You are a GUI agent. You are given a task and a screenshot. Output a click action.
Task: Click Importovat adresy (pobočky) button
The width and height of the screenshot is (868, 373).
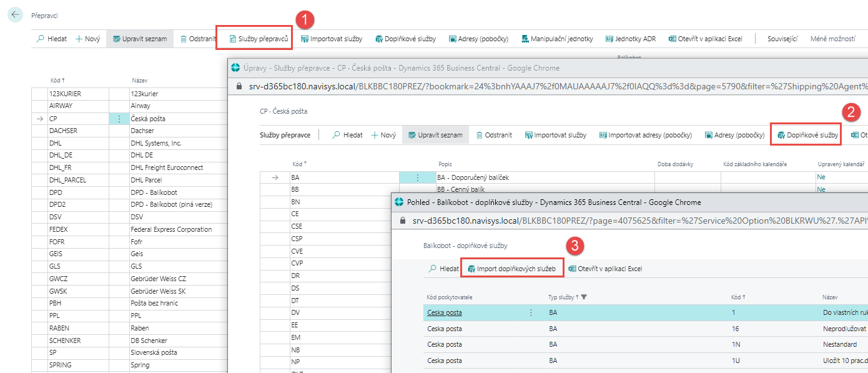pyautogui.click(x=645, y=134)
